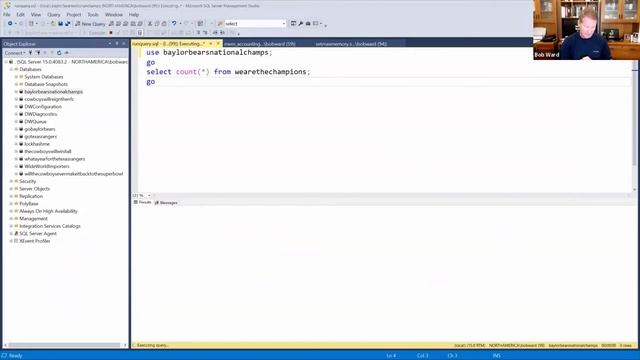The height and width of the screenshot is (360, 640).
Task: Click the red Cancel Executing Query icon
Action: click(x=111, y=33)
